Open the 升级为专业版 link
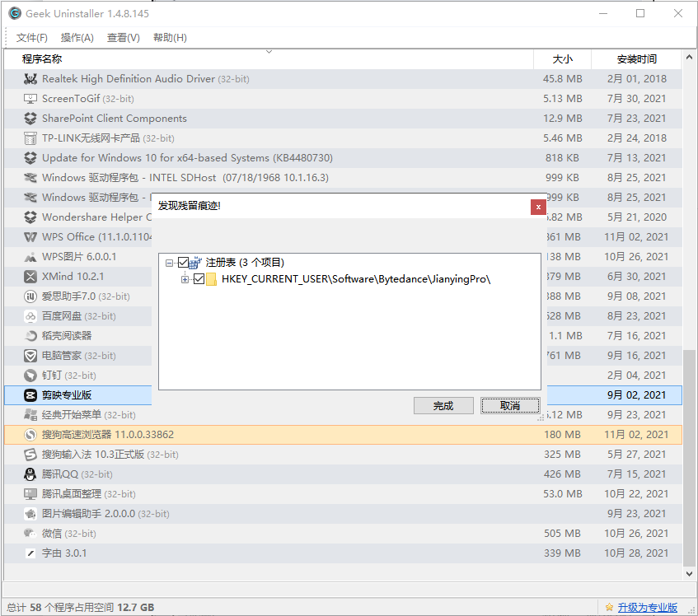Image resolution: width=698 pixels, height=616 pixels. pos(647,608)
